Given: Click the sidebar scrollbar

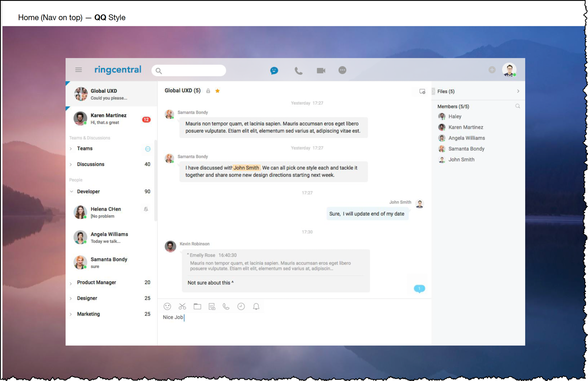Looking at the screenshot, I should (x=156, y=180).
